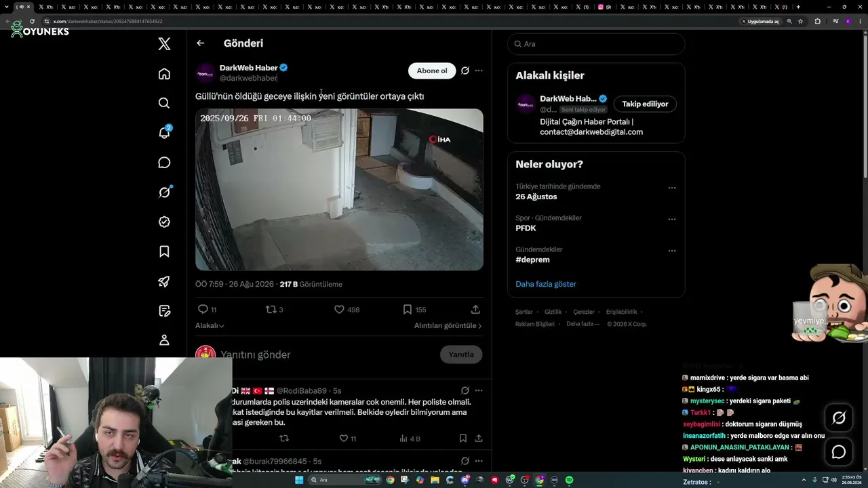Open Grok on burak79966845's reply

point(465,461)
